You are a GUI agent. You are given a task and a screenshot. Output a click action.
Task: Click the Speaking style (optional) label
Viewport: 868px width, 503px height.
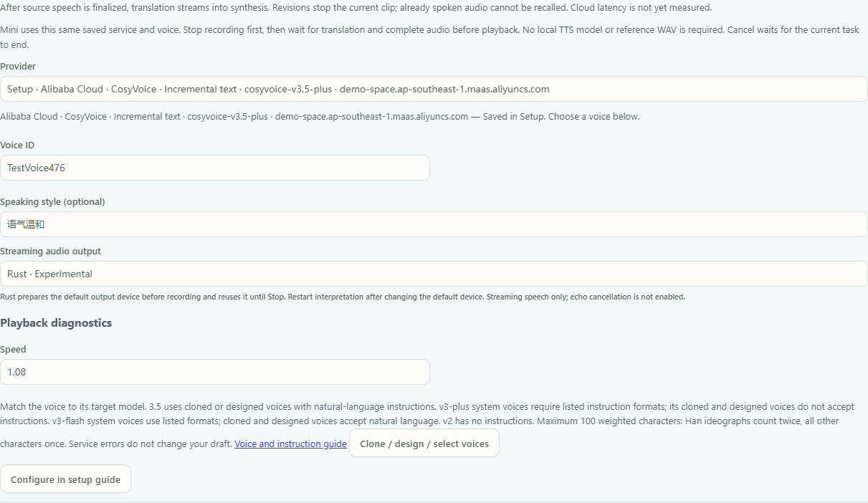(x=52, y=202)
